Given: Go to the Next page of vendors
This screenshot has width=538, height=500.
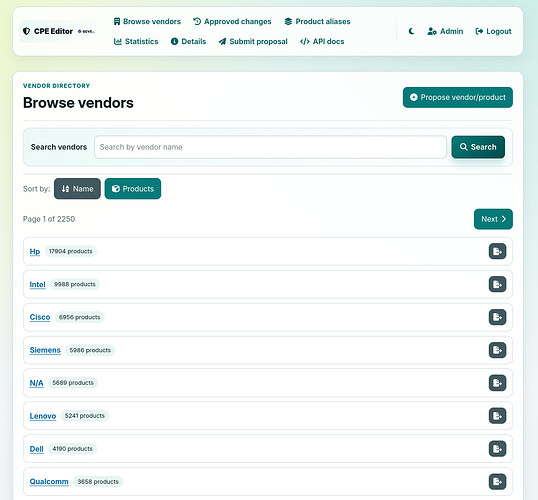Looking at the screenshot, I should (493, 219).
